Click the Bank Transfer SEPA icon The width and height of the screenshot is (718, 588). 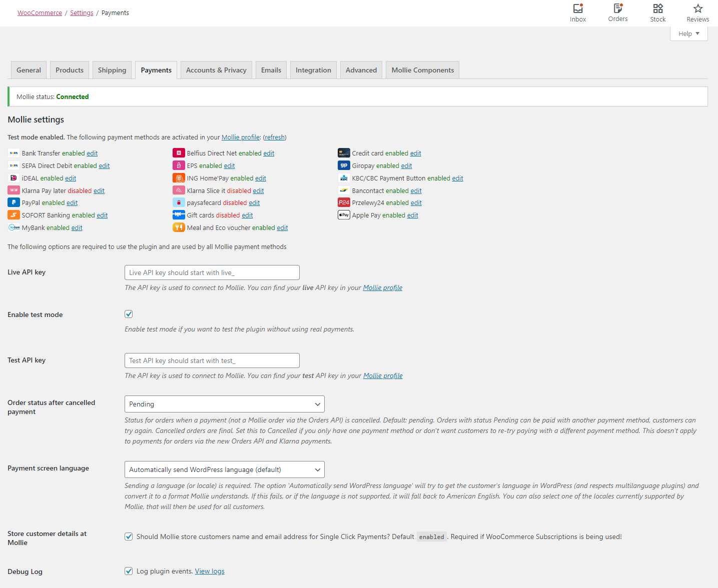point(14,153)
